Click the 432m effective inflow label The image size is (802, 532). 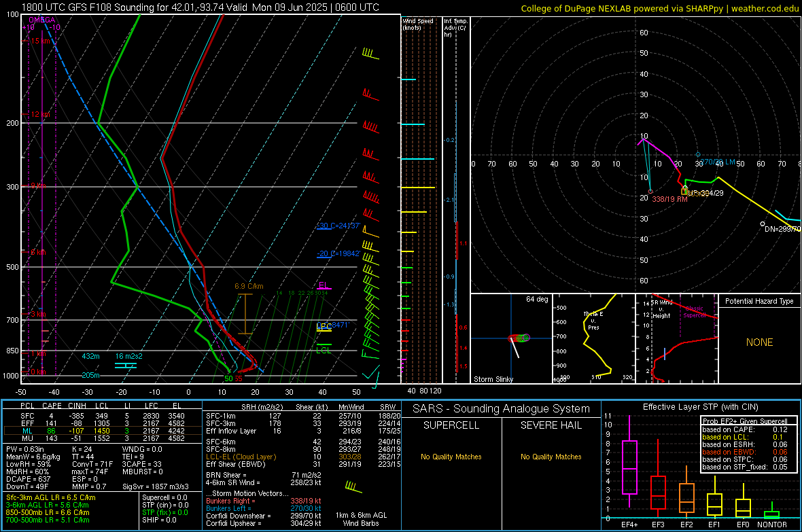click(90, 356)
